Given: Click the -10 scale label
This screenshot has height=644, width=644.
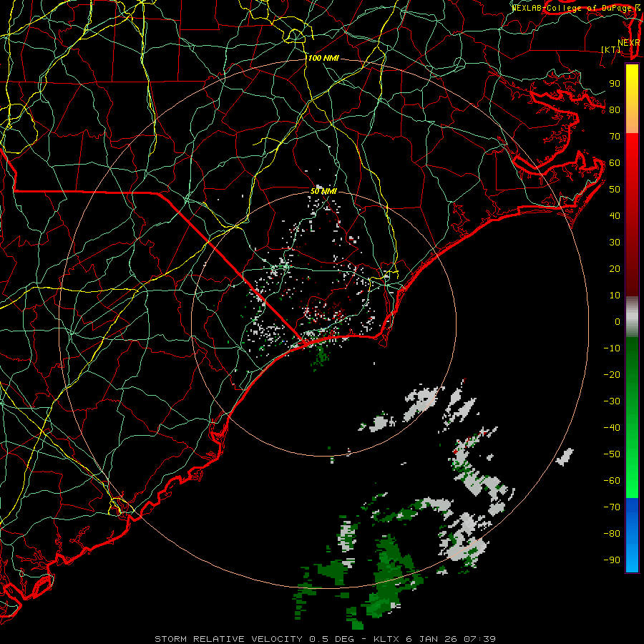Looking at the screenshot, I should (x=612, y=348).
